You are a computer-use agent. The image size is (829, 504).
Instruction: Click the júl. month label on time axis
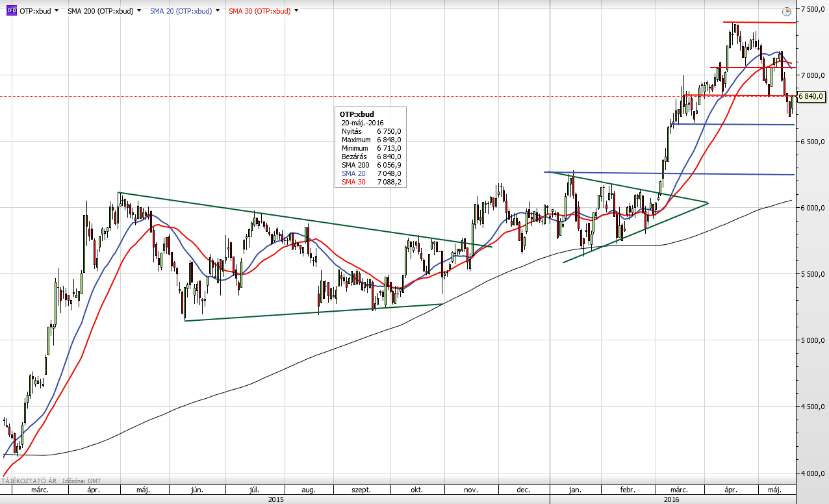254,490
